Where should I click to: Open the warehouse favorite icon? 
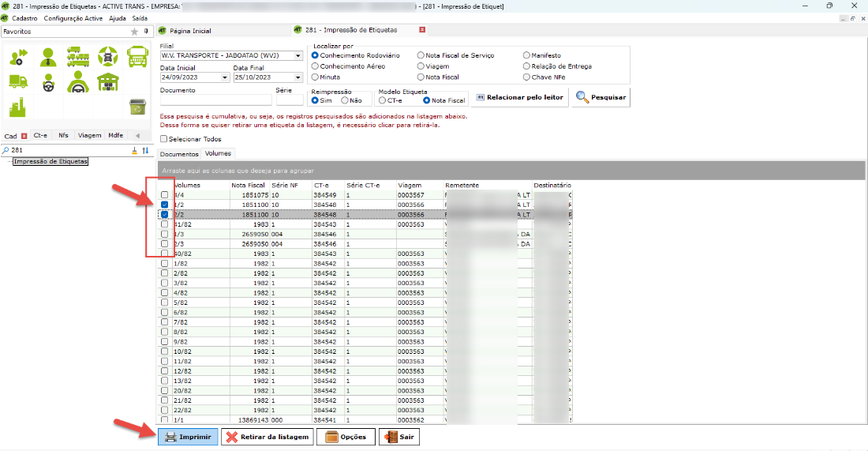point(108,82)
